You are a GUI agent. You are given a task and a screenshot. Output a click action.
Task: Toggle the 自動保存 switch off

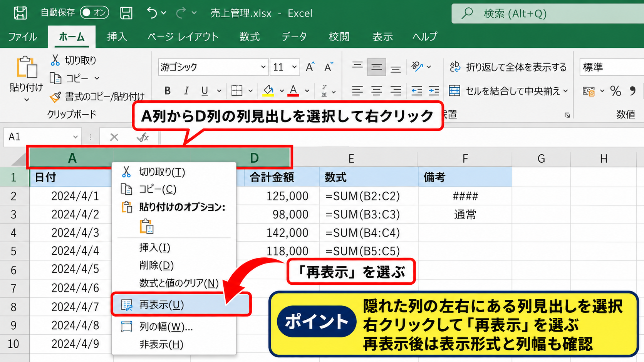94,13
